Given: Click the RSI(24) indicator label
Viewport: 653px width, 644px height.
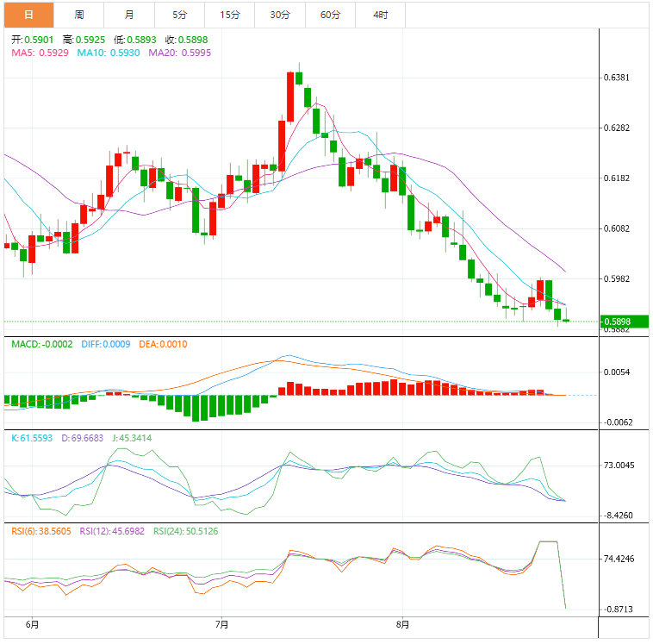Looking at the screenshot, I should 186,531.
